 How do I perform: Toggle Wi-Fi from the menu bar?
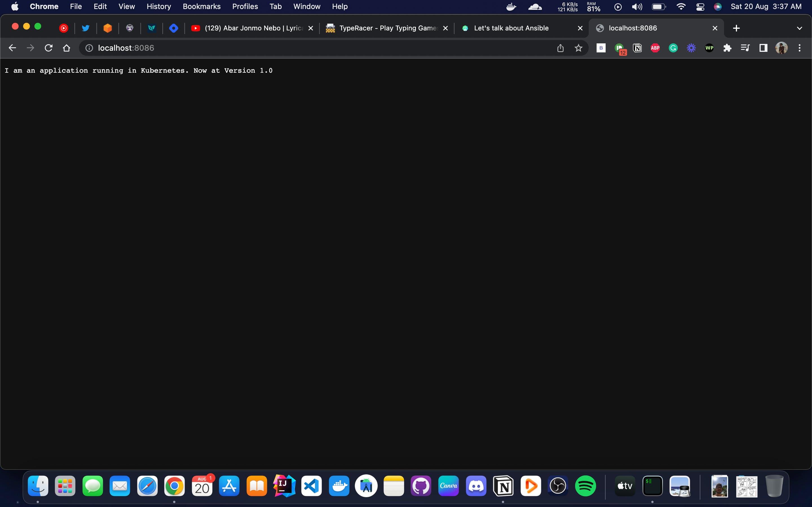pos(681,6)
